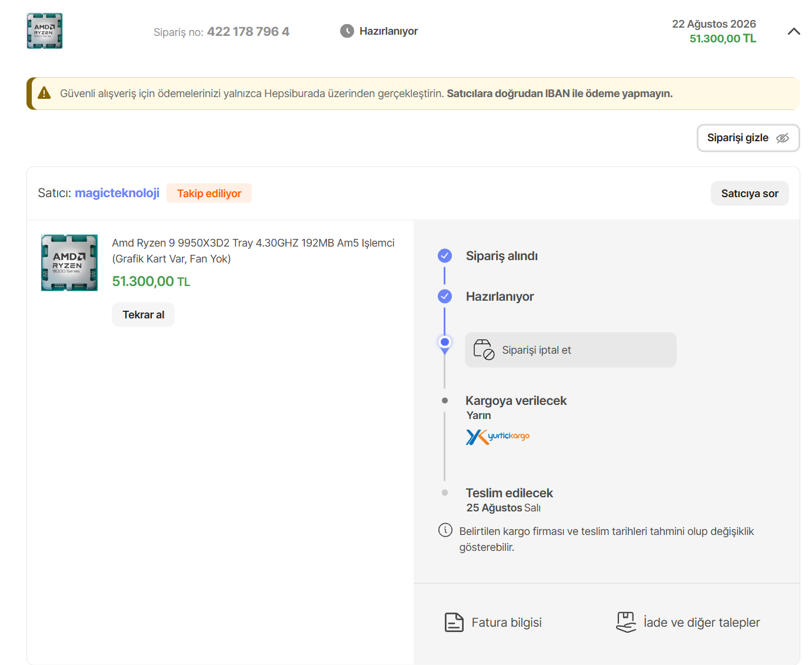
Task: Click the info icon beside the delivery estimate note
Action: click(445, 530)
